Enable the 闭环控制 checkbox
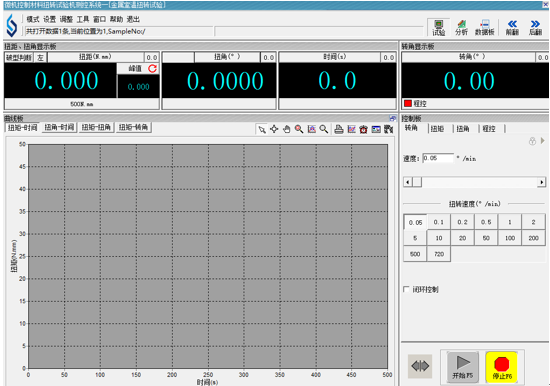This screenshot has width=550, height=386. [406, 289]
